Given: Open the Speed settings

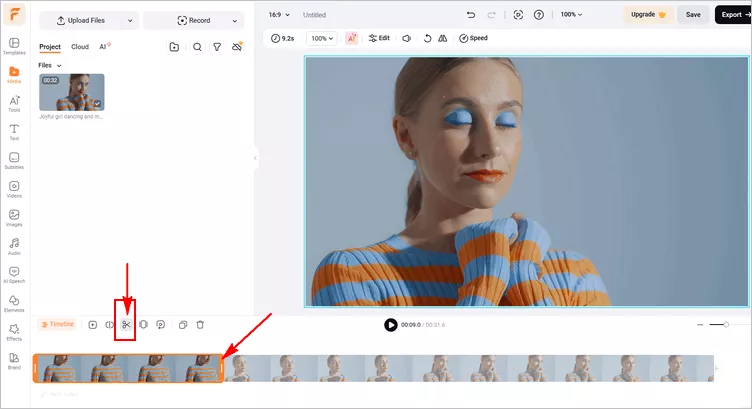Looking at the screenshot, I should click(473, 38).
